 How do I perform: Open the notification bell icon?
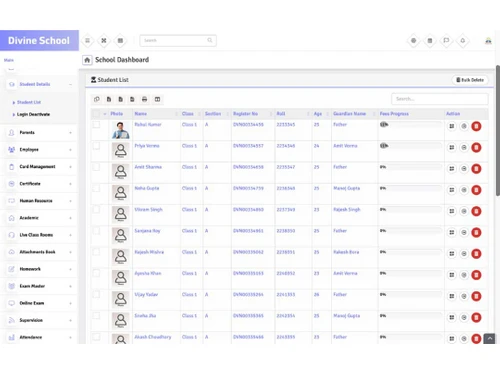point(463,41)
